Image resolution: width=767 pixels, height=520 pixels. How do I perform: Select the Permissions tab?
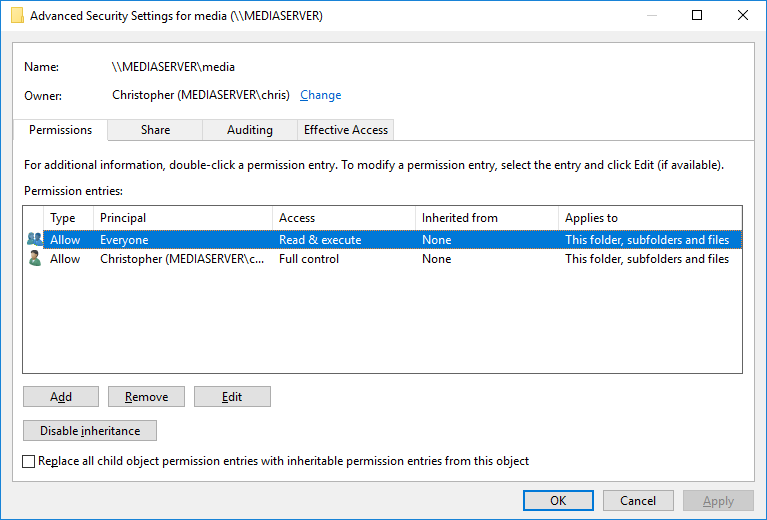pyautogui.click(x=60, y=130)
